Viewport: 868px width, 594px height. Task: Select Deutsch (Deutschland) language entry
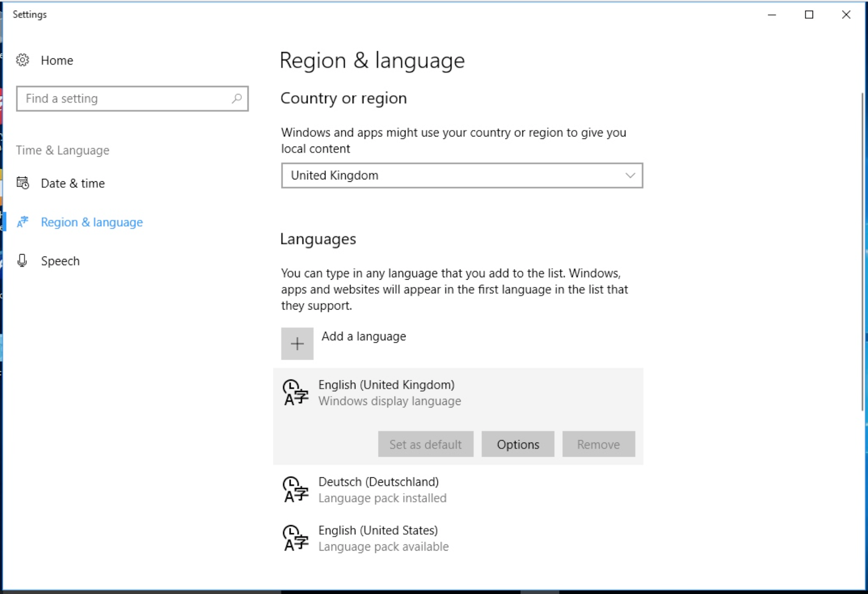point(458,489)
